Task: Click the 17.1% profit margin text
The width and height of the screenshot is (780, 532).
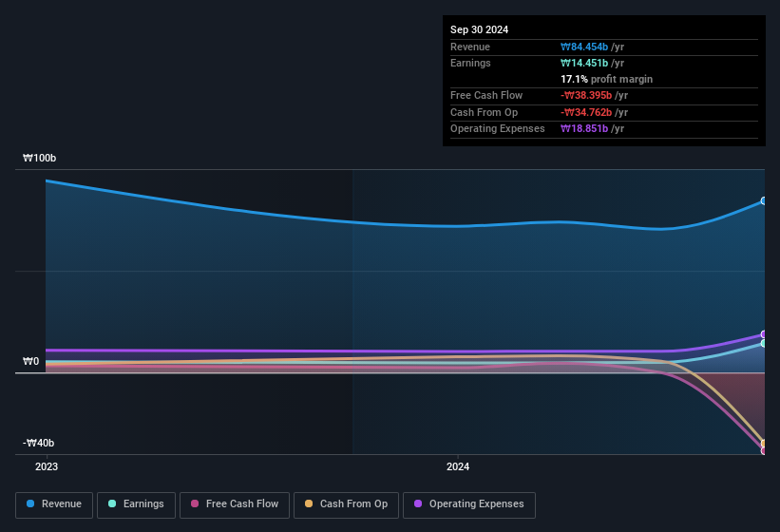Action: (x=606, y=79)
